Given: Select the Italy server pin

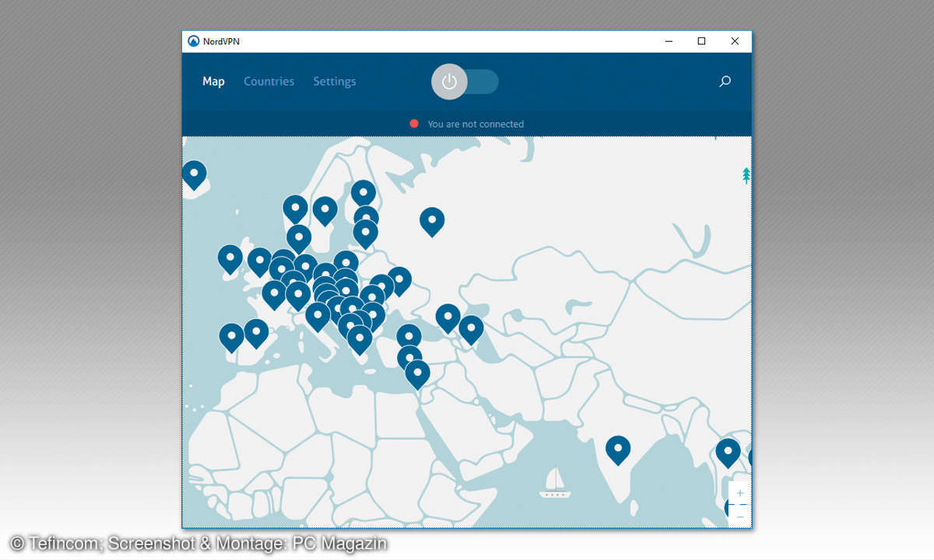Looking at the screenshot, I should [x=318, y=317].
